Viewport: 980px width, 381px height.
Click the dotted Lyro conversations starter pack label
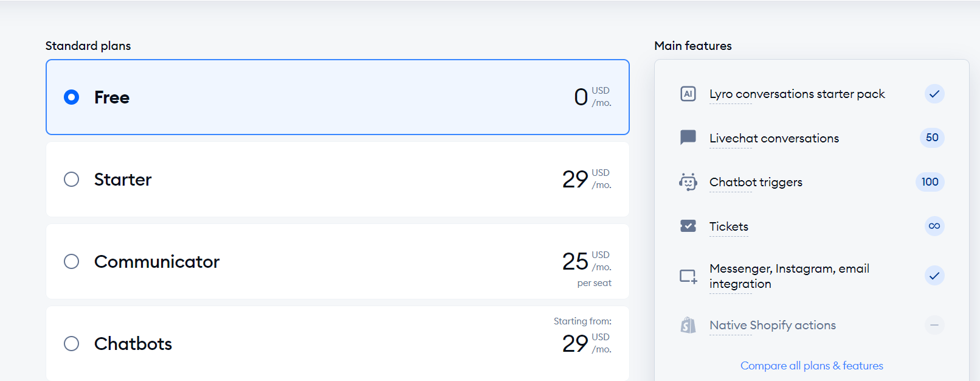point(797,94)
